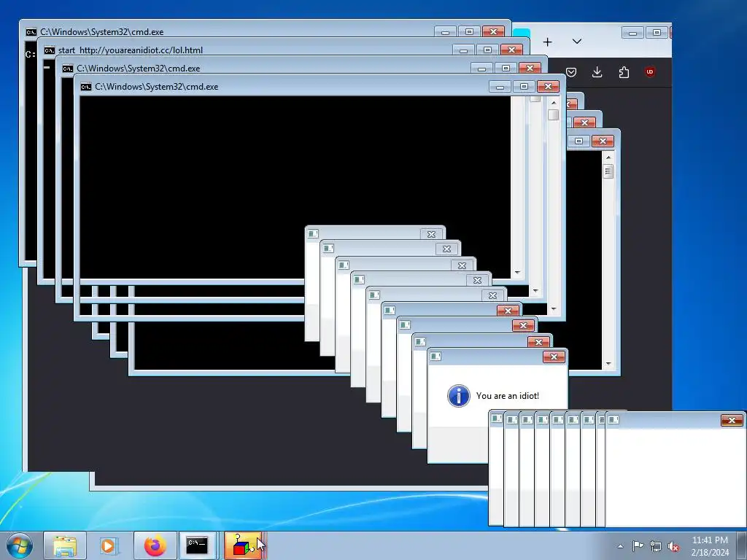
Task: Click scrollbar thumb of frontmost cmd window
Action: pos(553,114)
